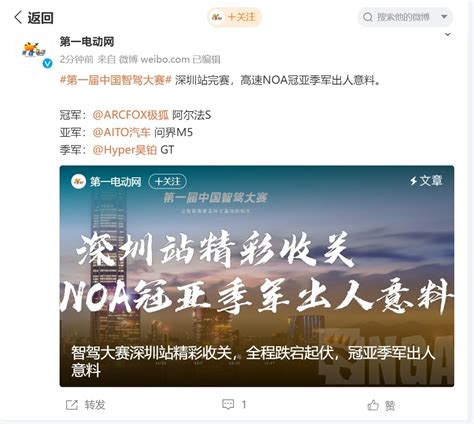Toggle +关注 inside the article card
Viewport: 474px width, 424px height.
168,182
